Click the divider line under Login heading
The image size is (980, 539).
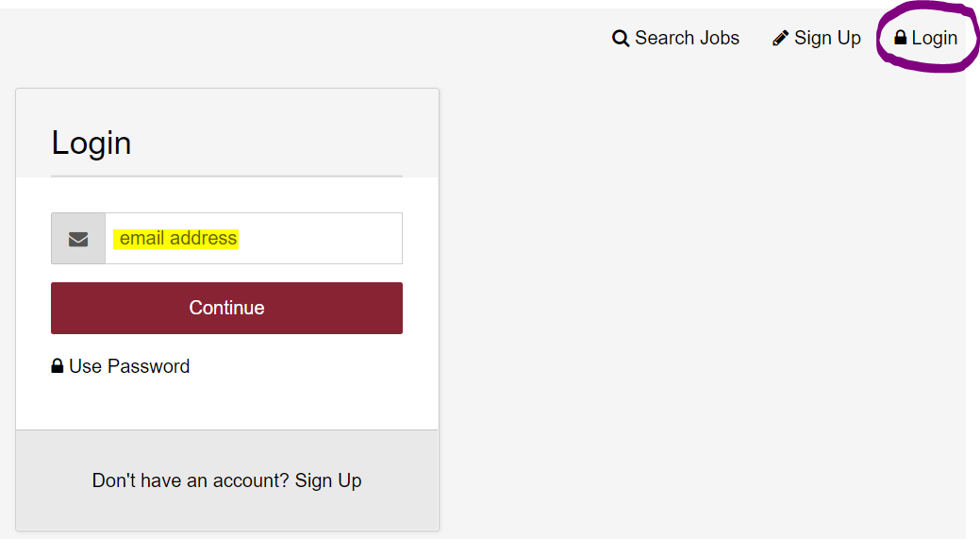pos(227,177)
